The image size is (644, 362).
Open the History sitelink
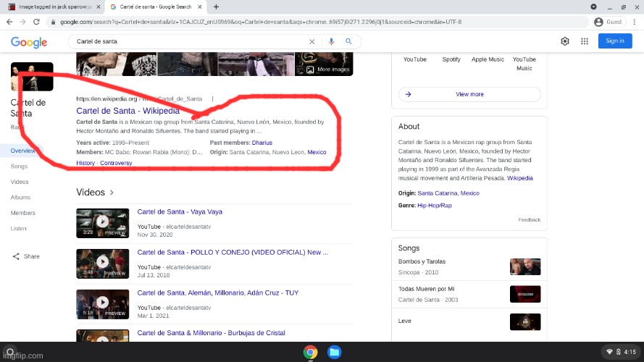pos(85,163)
